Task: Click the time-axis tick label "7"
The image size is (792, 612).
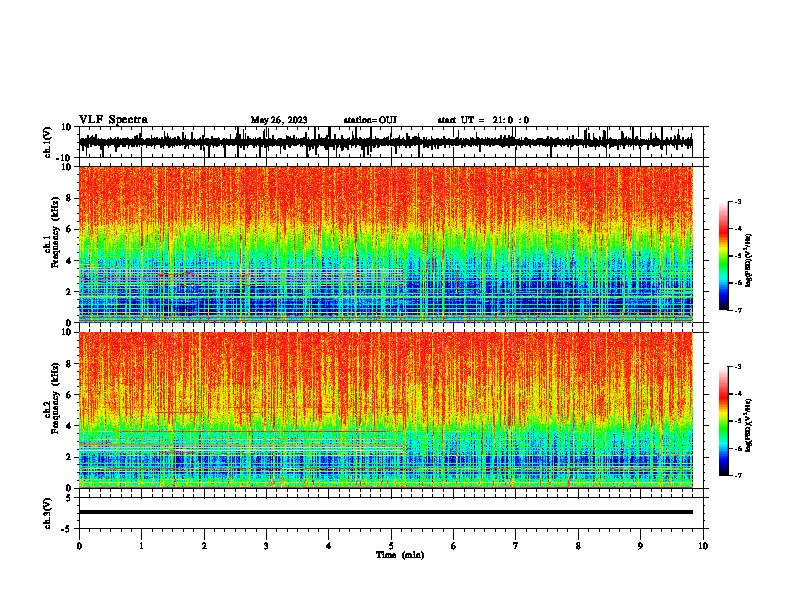Action: [x=516, y=546]
